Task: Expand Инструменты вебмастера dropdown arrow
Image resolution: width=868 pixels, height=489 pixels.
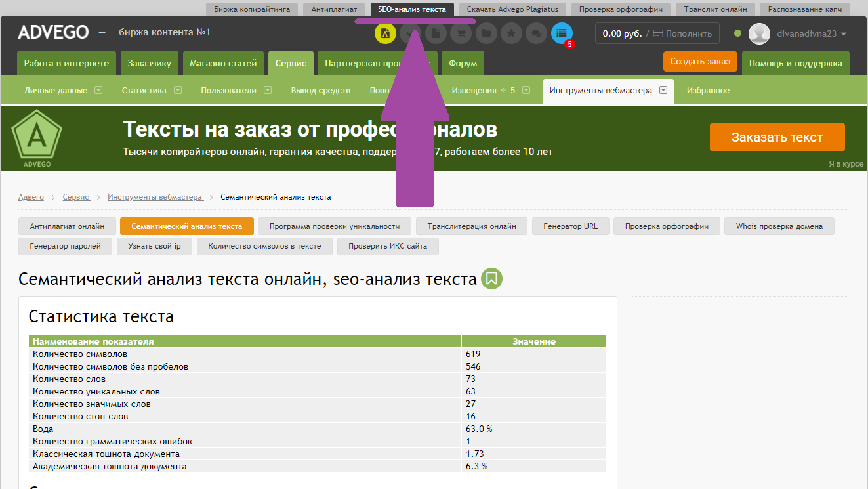Action: pyautogui.click(x=663, y=91)
